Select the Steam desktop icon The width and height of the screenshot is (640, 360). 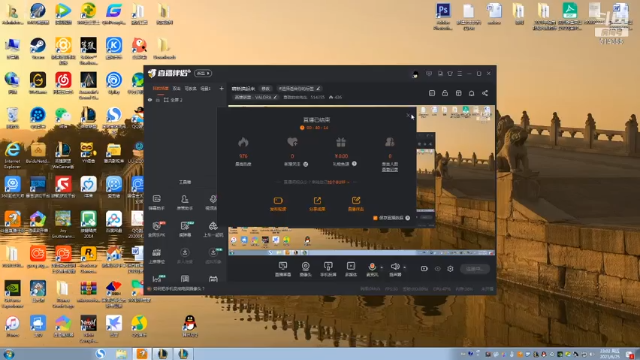[x=38, y=49]
